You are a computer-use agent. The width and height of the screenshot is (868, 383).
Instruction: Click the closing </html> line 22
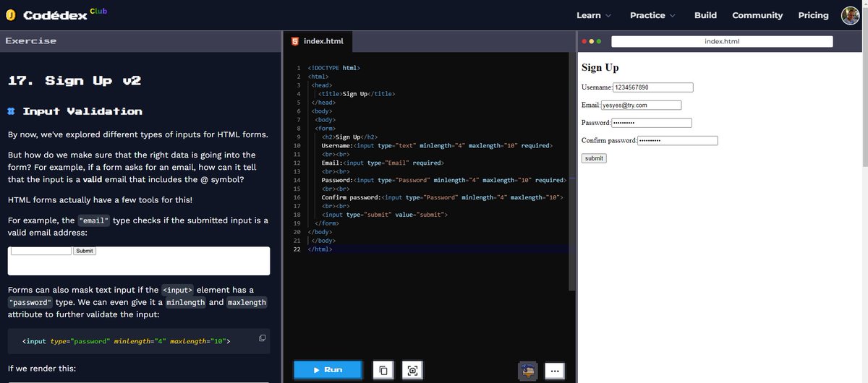click(320, 249)
